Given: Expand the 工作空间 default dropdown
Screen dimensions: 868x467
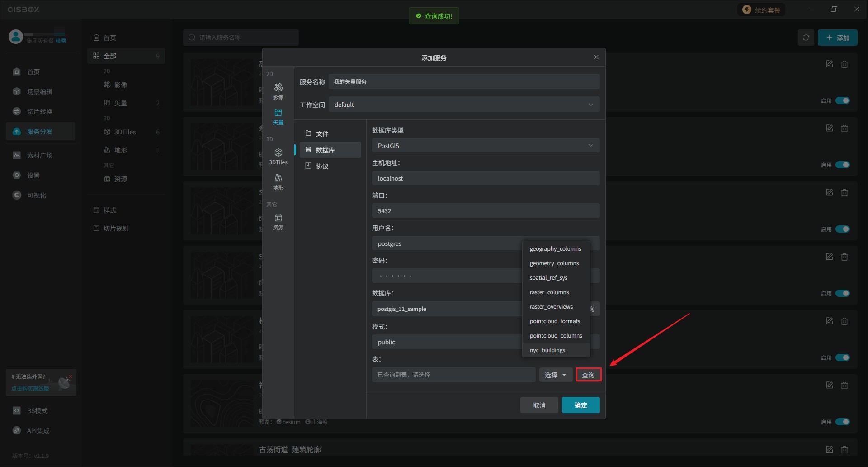Looking at the screenshot, I should 464,105.
